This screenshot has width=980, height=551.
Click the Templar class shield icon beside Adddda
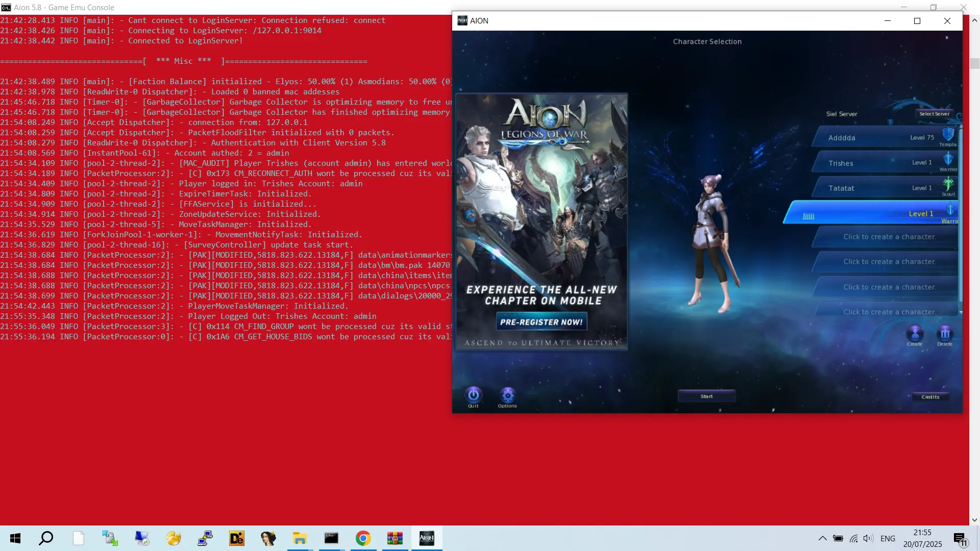tap(948, 135)
